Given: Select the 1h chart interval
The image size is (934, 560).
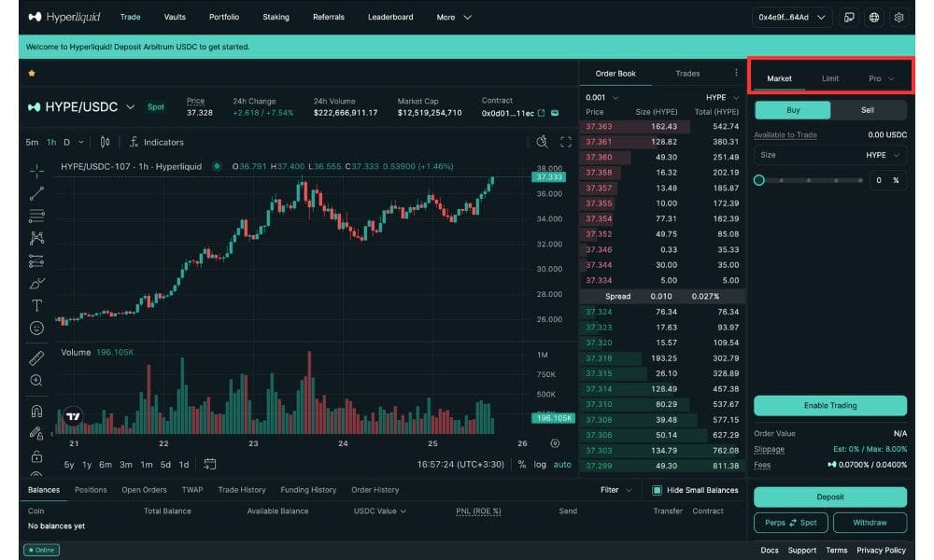Looking at the screenshot, I should pos(51,142).
